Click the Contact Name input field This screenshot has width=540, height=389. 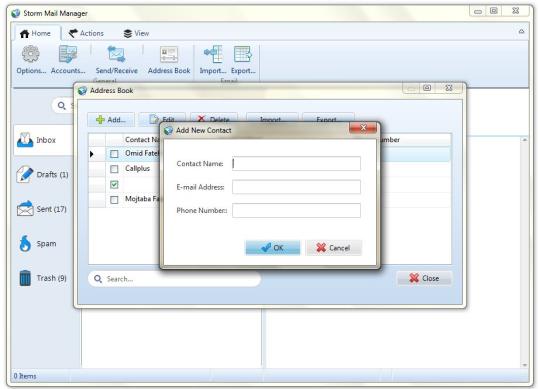coord(297,164)
